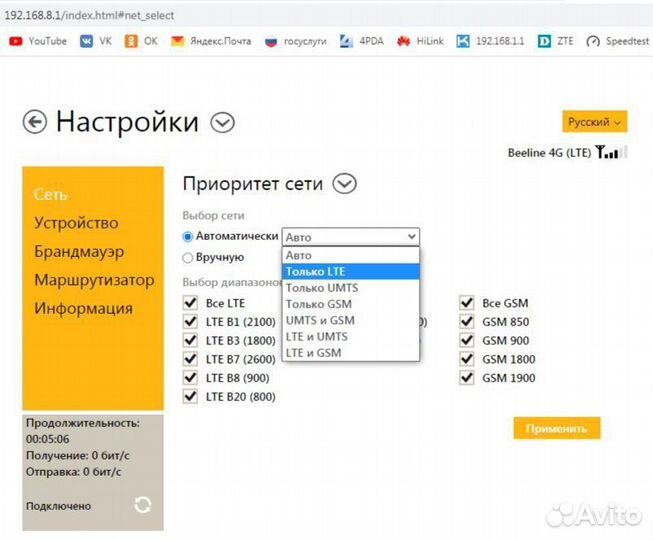Image resolution: width=653 pixels, height=540 pixels.
Task: Open the Speedtest bookmark icon
Action: pyautogui.click(x=593, y=42)
